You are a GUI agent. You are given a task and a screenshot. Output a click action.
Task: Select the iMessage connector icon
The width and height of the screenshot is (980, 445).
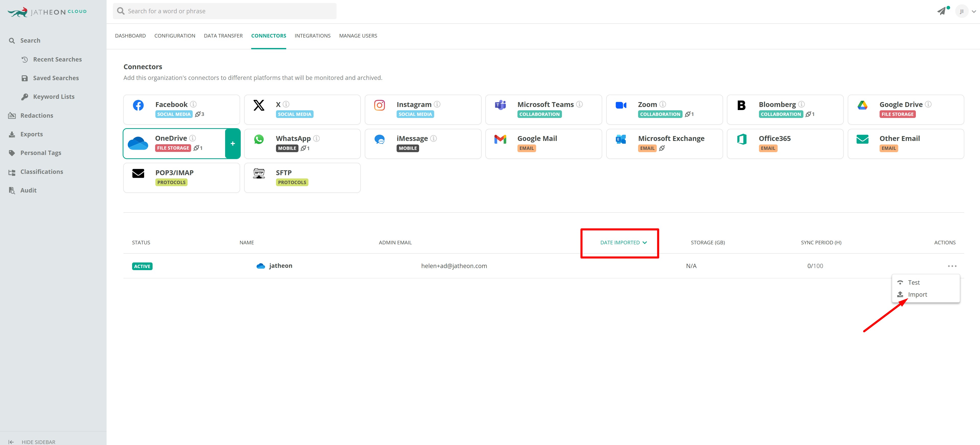(x=380, y=139)
